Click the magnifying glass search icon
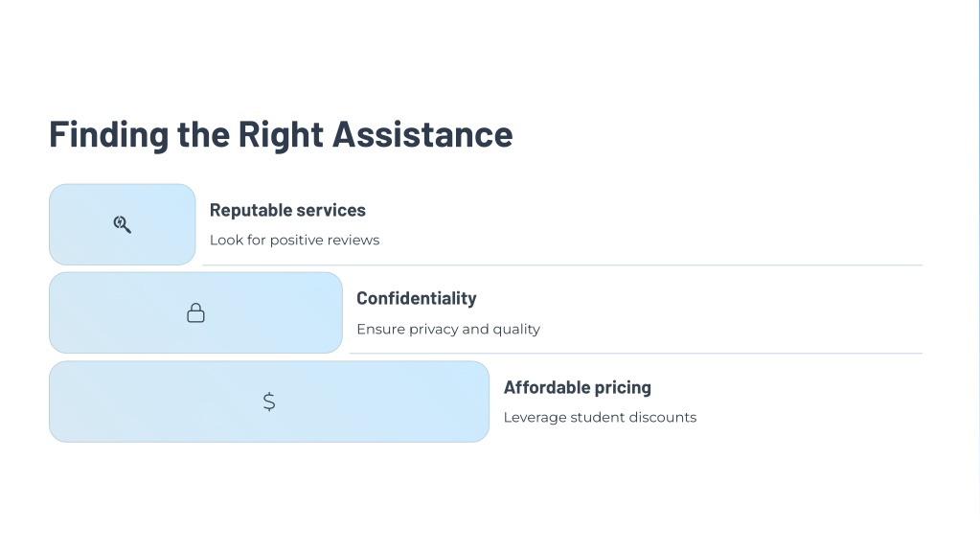980x552 pixels. tap(122, 224)
